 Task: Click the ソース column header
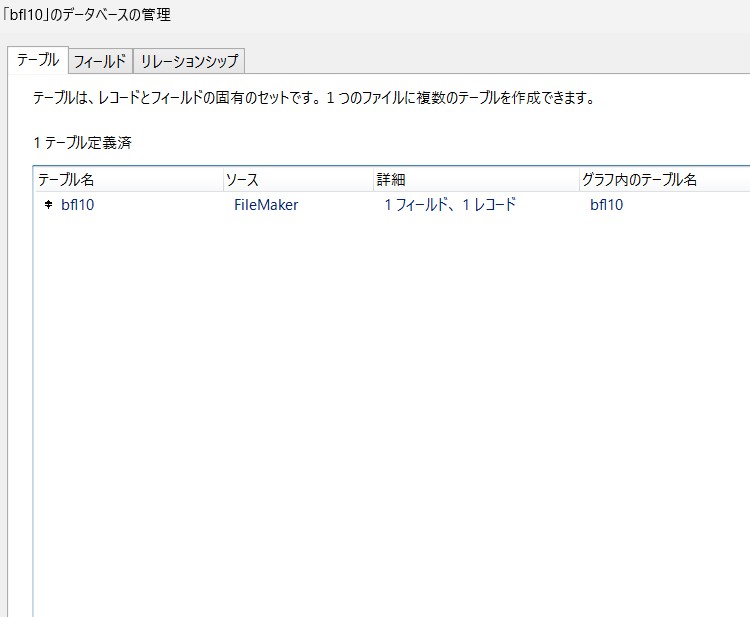click(x=298, y=179)
